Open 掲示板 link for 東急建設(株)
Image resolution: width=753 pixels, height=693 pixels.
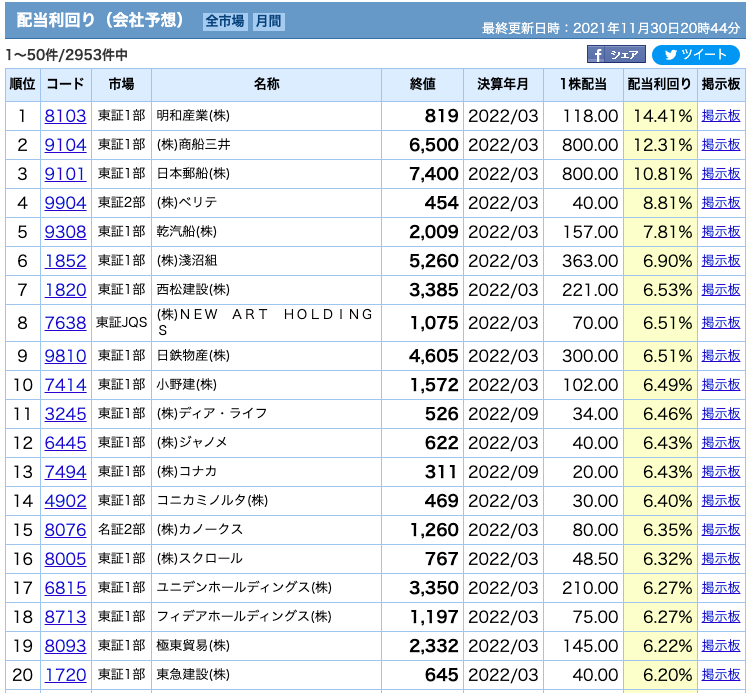coord(720,674)
